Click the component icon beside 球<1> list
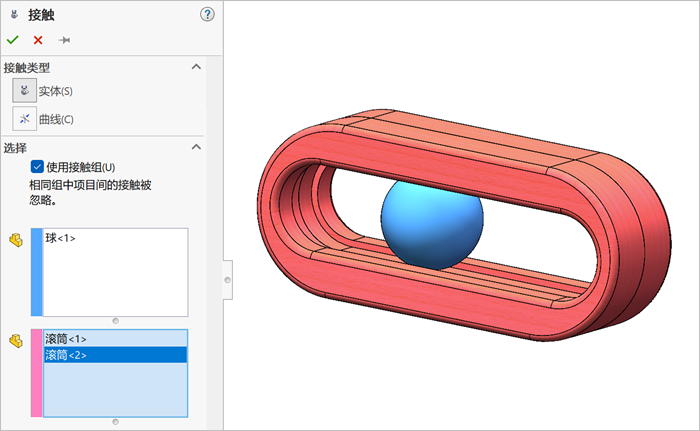The height and width of the screenshot is (431, 700). click(16, 240)
